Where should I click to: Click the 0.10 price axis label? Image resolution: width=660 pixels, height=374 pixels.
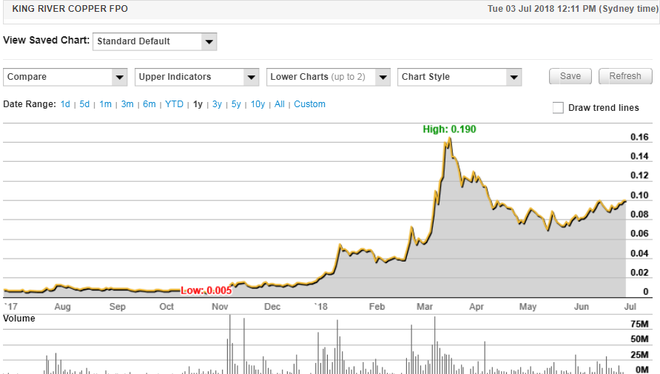(x=639, y=195)
